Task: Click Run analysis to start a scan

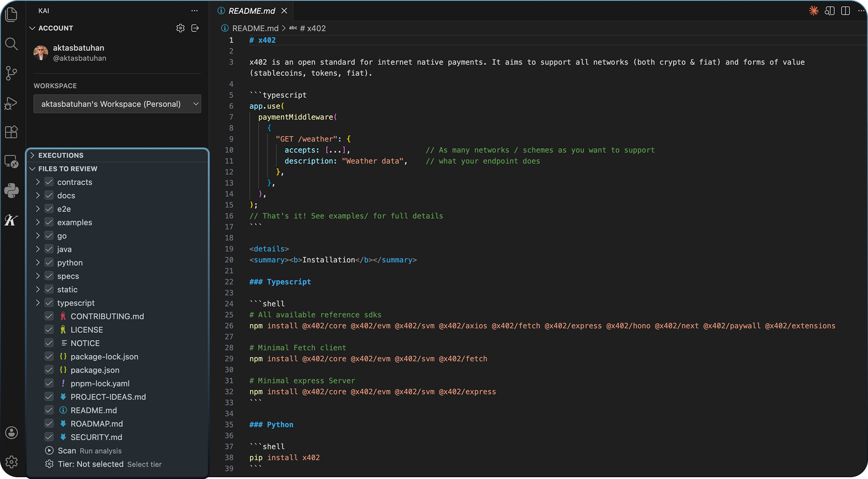Action: [x=100, y=451]
